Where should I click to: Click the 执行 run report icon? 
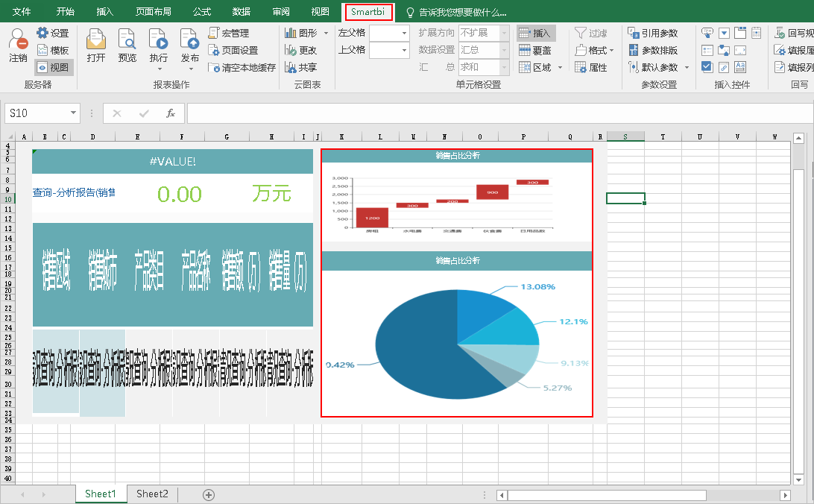coord(158,39)
